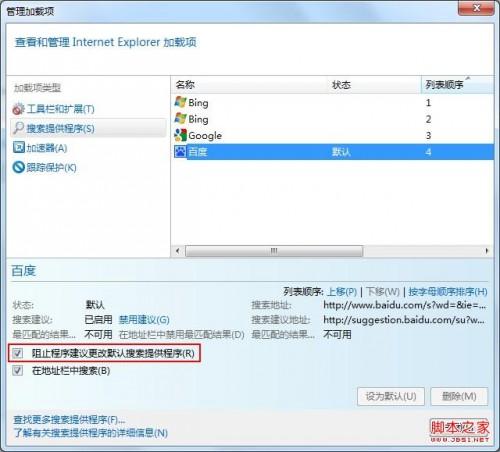The image size is (500, 452).
Task: Click the 设为默认(U) button
Action: click(x=391, y=396)
